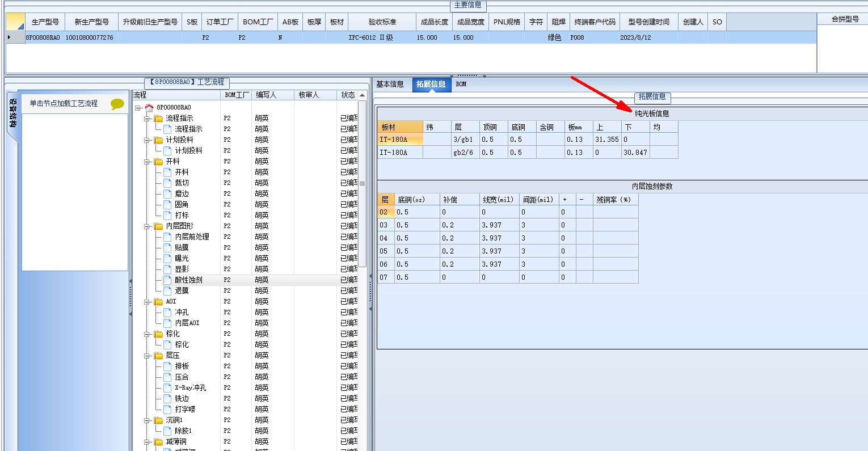Sort by the 生产型号 column header
868x451 pixels.
45,22
